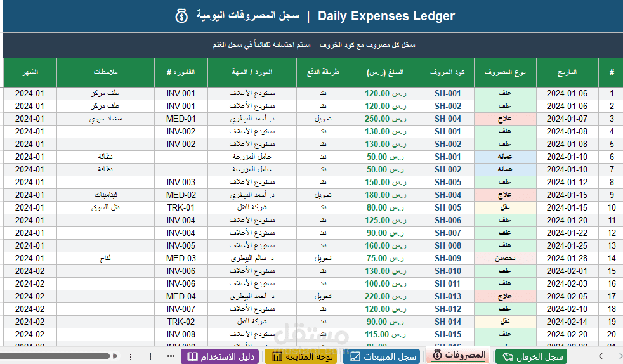Select the note cell فيتامينات

click(x=106, y=195)
